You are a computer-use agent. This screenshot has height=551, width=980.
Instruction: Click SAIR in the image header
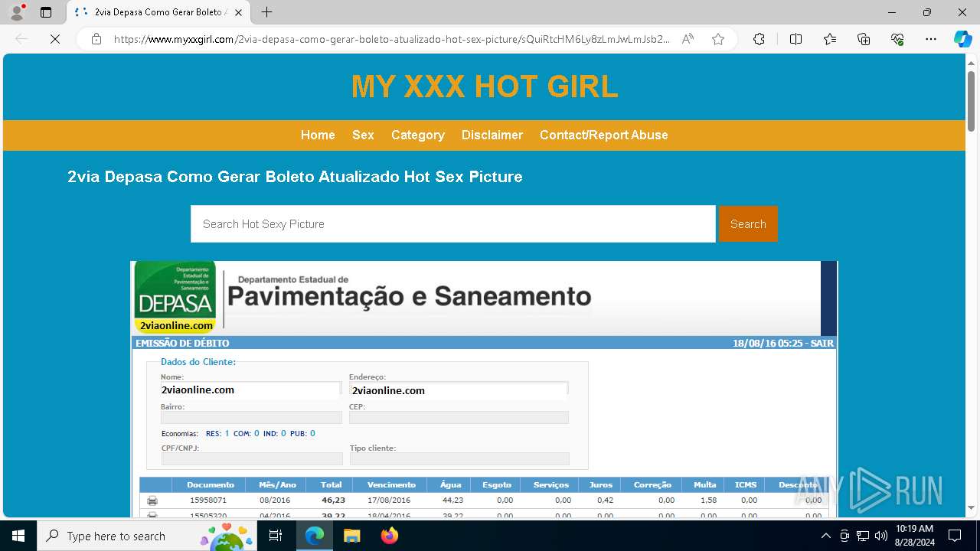(x=822, y=343)
